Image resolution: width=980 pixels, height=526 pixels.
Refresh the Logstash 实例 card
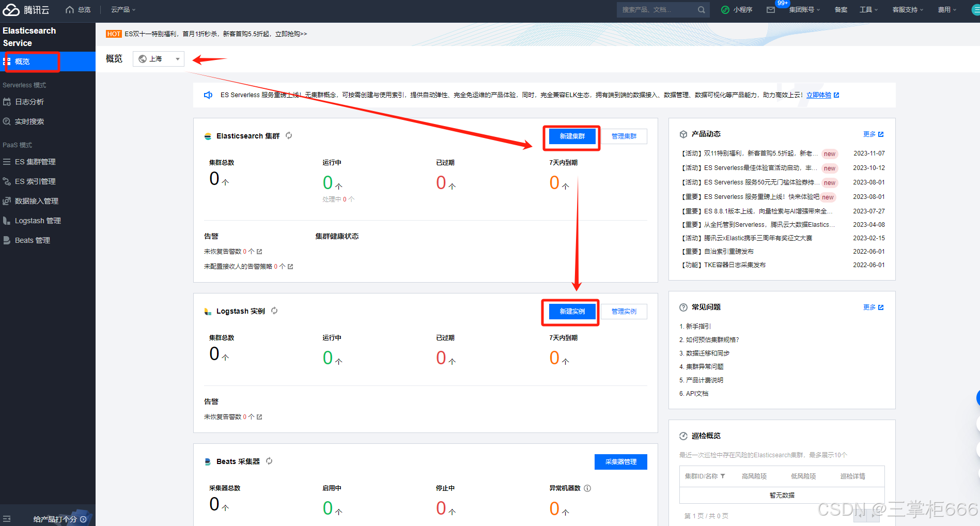pyautogui.click(x=274, y=311)
